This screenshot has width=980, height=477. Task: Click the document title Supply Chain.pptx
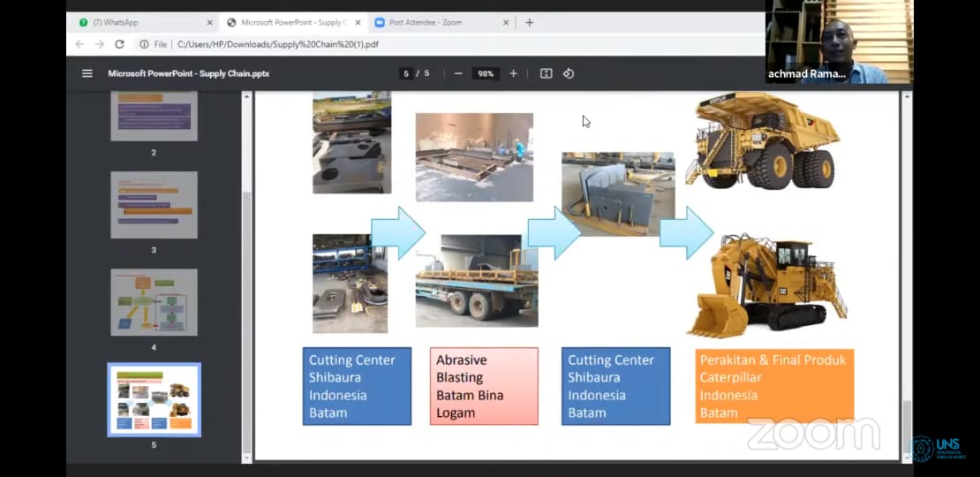189,74
